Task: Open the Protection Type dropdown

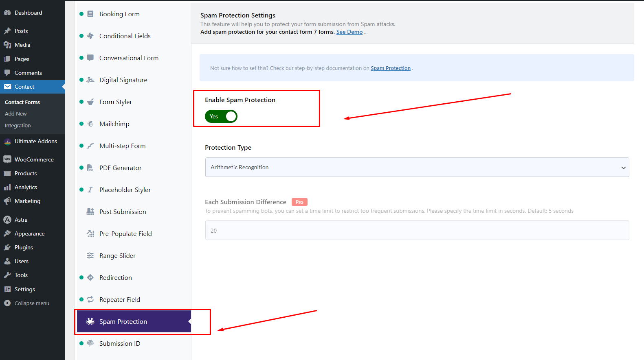Action: (417, 167)
